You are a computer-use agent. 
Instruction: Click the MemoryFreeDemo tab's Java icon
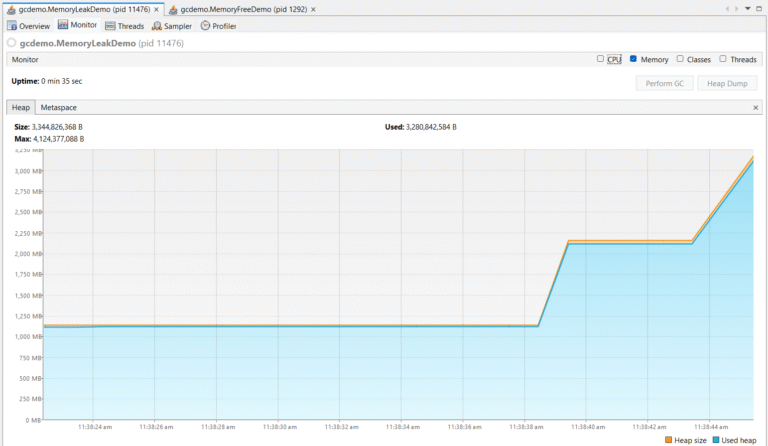[x=173, y=9]
